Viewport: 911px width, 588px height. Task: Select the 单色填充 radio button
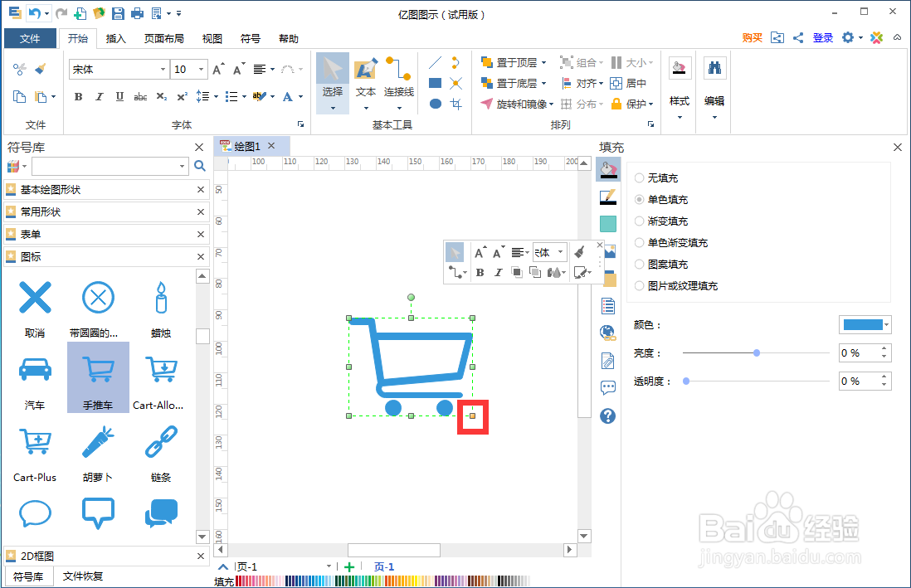point(638,199)
